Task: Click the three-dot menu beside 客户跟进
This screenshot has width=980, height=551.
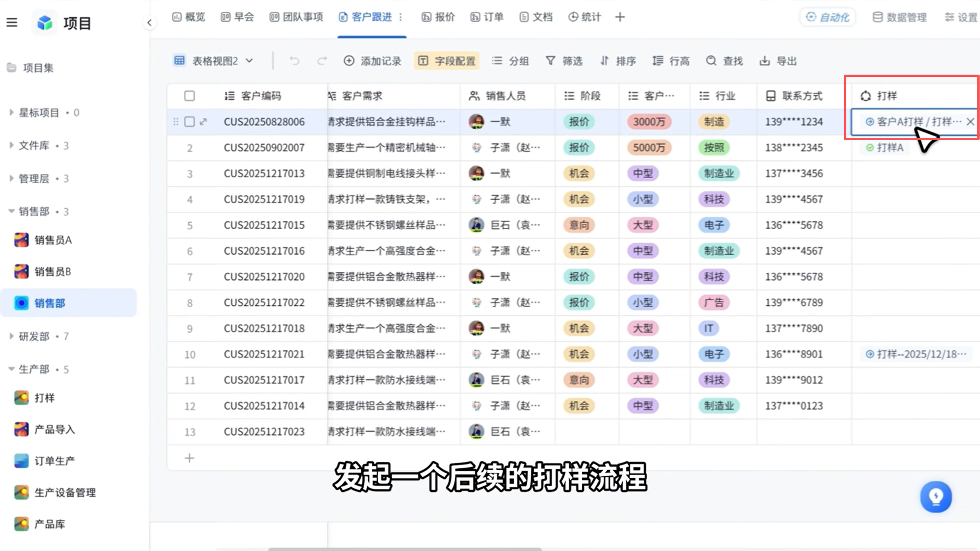Action: tap(401, 17)
